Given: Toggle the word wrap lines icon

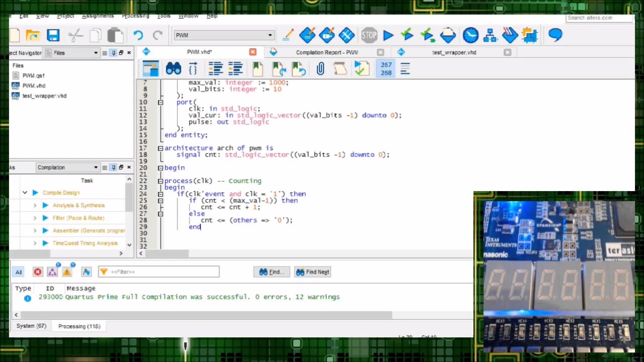Looking at the screenshot, I should [x=405, y=68].
